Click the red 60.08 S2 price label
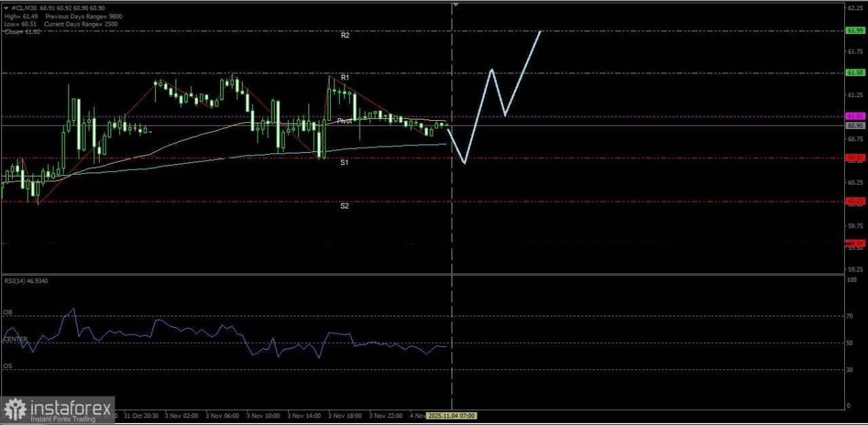868x425 pixels. (x=854, y=201)
